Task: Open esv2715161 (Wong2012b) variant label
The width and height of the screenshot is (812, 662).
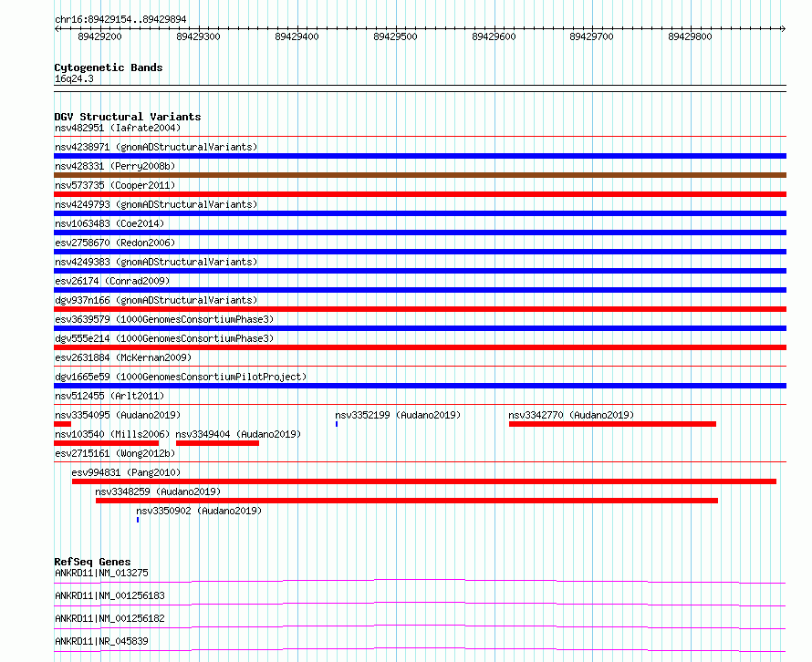Action: tap(115, 453)
